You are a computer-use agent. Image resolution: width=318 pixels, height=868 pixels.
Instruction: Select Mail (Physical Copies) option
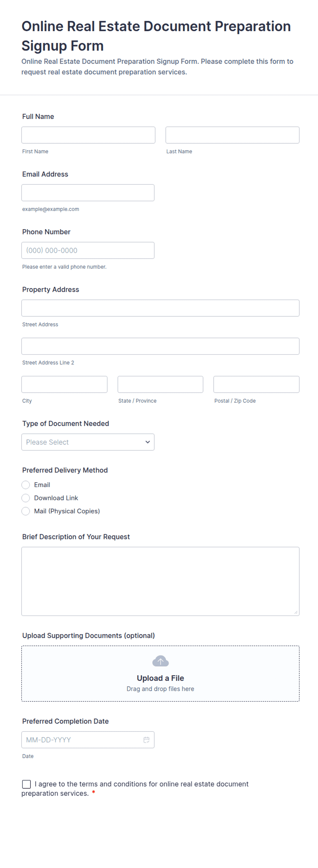26,511
